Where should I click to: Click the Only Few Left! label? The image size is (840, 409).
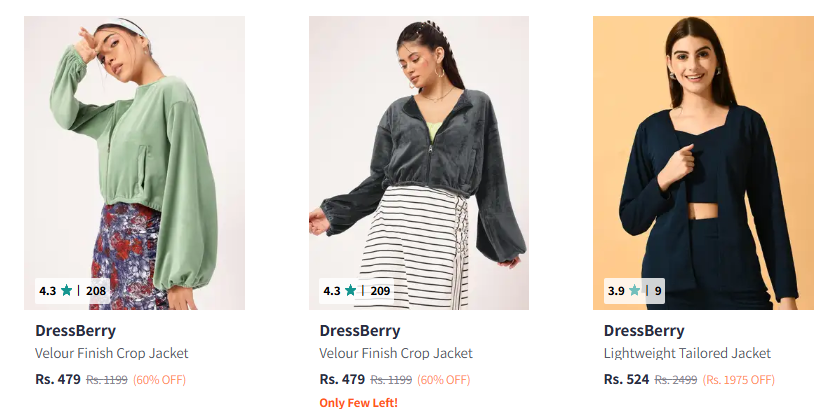pyautogui.click(x=358, y=402)
